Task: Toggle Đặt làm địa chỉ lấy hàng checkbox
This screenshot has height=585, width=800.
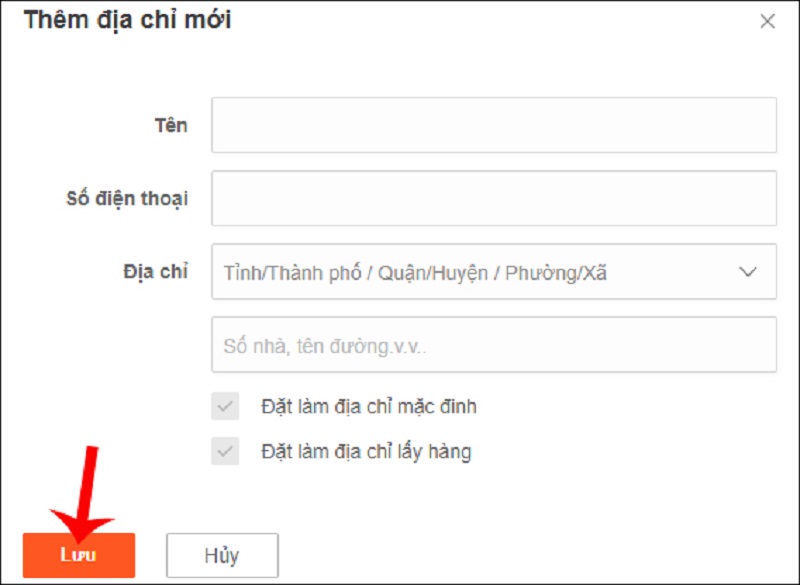Action: [225, 451]
